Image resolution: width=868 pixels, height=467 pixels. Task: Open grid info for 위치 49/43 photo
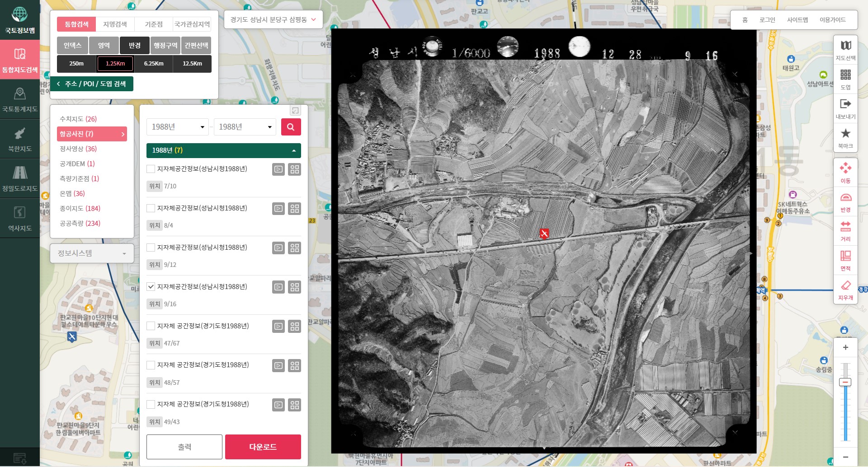tap(295, 405)
